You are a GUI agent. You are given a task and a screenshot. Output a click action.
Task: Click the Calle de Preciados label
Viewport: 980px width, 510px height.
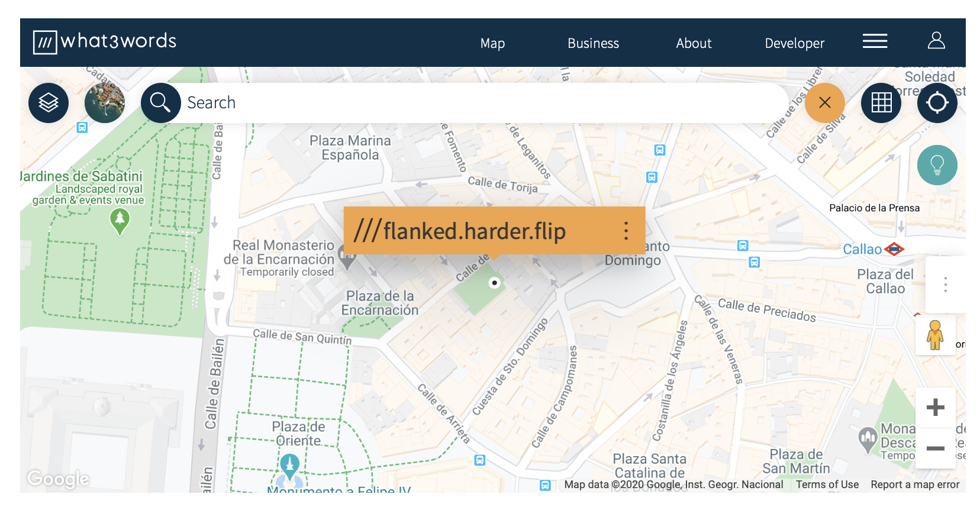tap(766, 310)
